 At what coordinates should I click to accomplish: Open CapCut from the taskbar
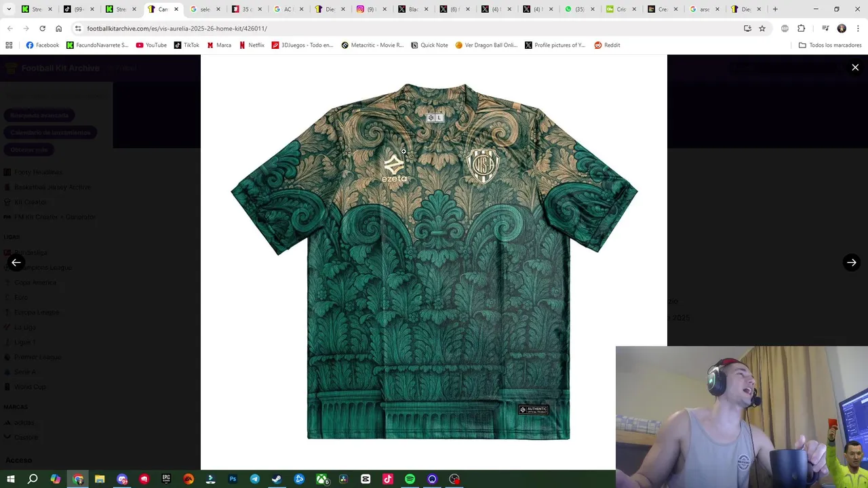click(366, 479)
